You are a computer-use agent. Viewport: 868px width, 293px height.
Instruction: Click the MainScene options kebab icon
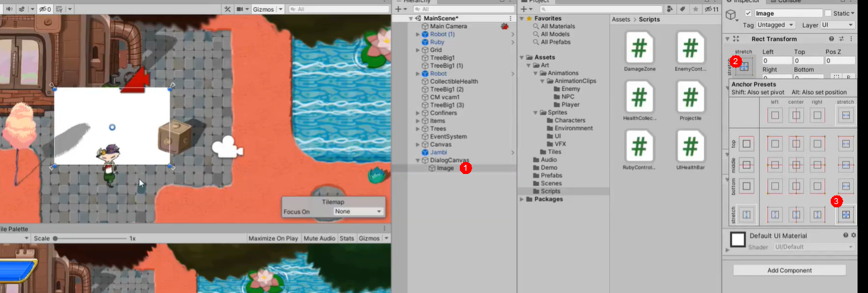pyautogui.click(x=510, y=18)
